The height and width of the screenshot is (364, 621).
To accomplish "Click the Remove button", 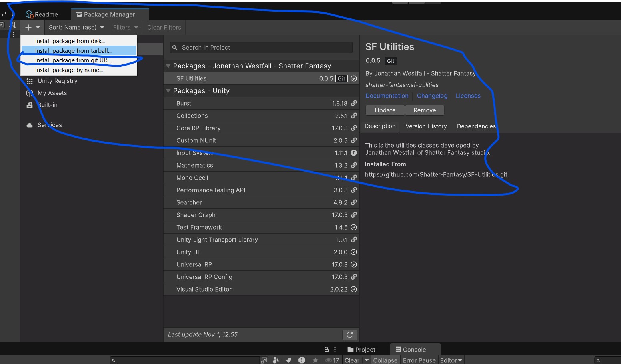I will [425, 110].
